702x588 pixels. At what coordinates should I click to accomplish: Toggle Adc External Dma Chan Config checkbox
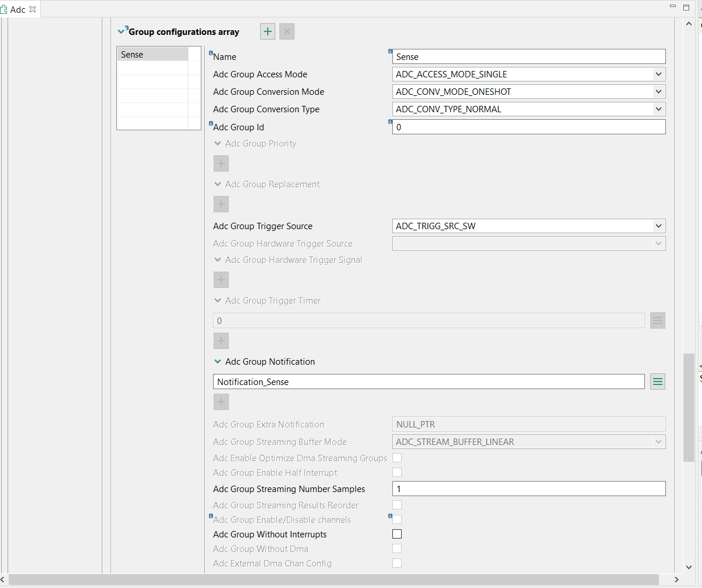(397, 563)
